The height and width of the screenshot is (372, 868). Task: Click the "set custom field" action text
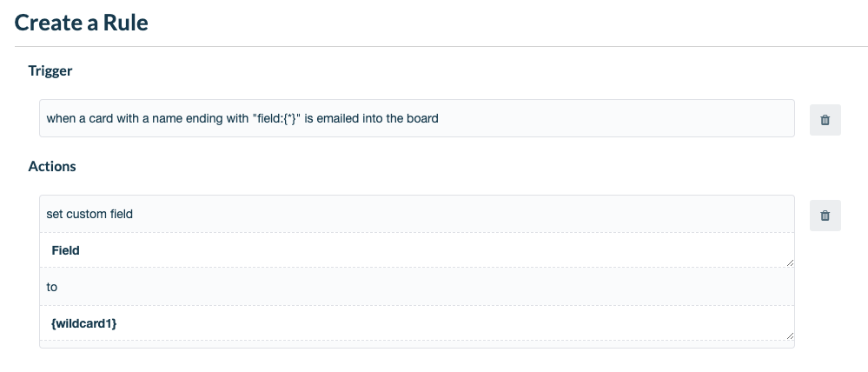tap(89, 214)
